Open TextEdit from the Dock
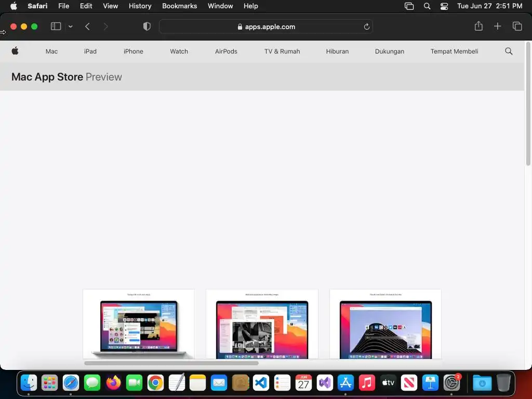The image size is (532, 399). point(177,382)
